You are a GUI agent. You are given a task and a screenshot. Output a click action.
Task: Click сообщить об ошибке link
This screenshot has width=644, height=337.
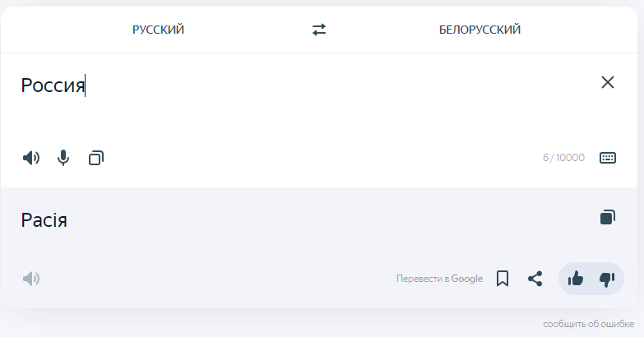click(x=588, y=324)
